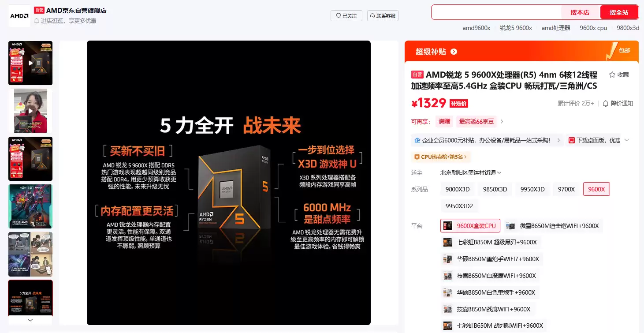
Task: Click the 搜全站 search button
Action: tap(619, 12)
